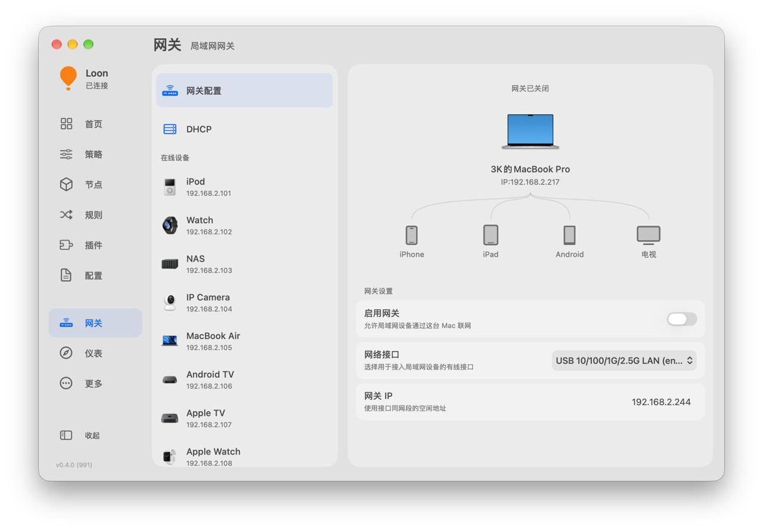
Task: Click the Android phone icon in the diagram
Action: point(570,235)
